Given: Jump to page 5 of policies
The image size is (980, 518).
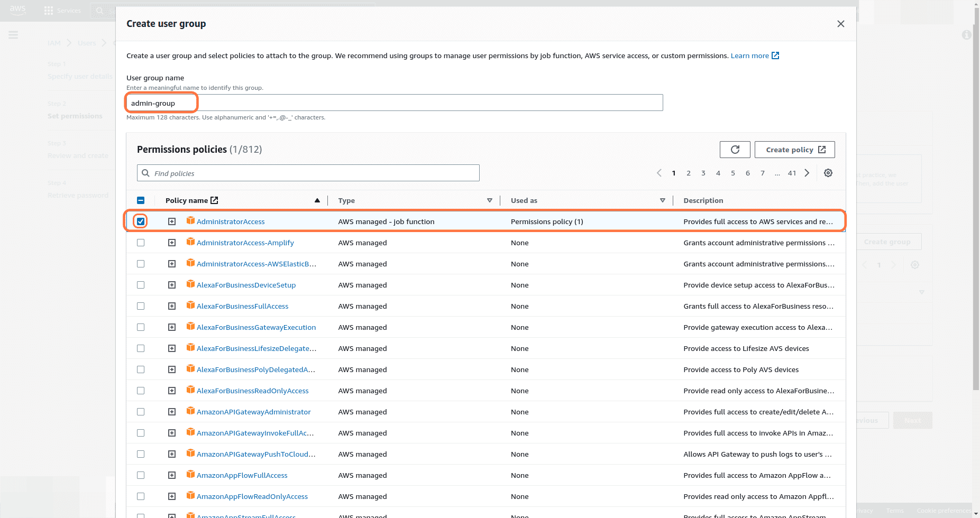Looking at the screenshot, I should click(x=733, y=173).
